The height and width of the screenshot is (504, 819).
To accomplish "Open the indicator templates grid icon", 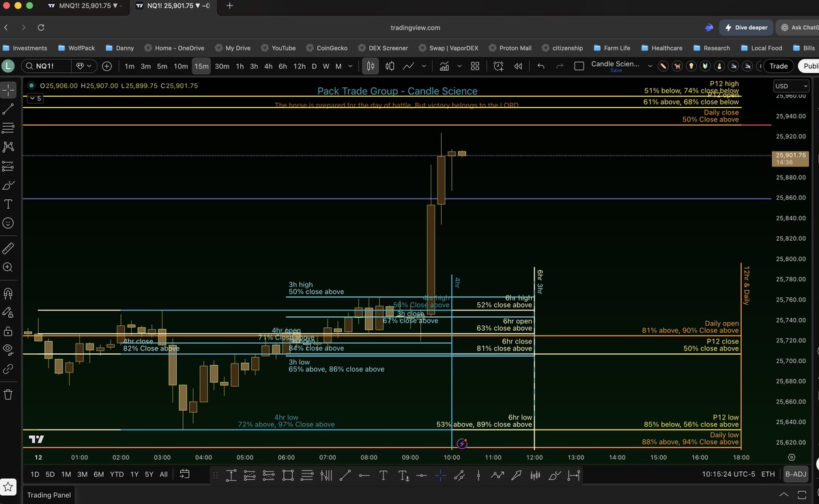I will [x=475, y=66].
